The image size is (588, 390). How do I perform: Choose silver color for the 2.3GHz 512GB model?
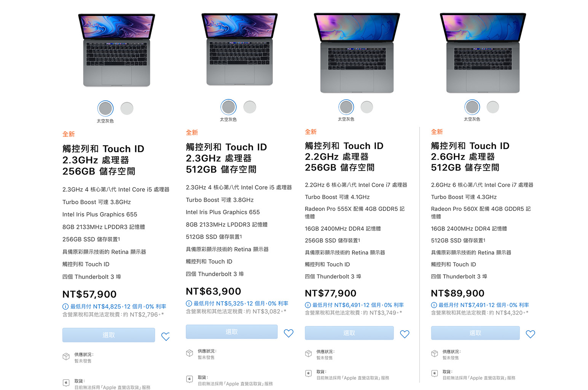pyautogui.click(x=250, y=107)
